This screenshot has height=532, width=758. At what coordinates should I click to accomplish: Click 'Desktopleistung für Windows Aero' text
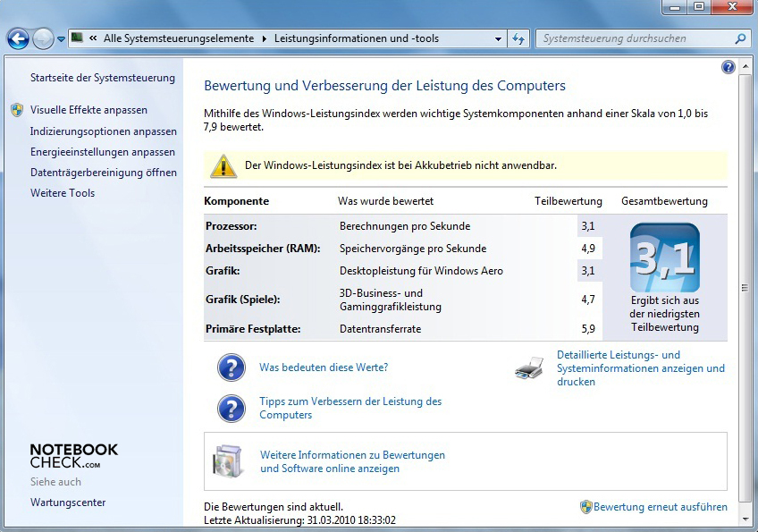(421, 271)
